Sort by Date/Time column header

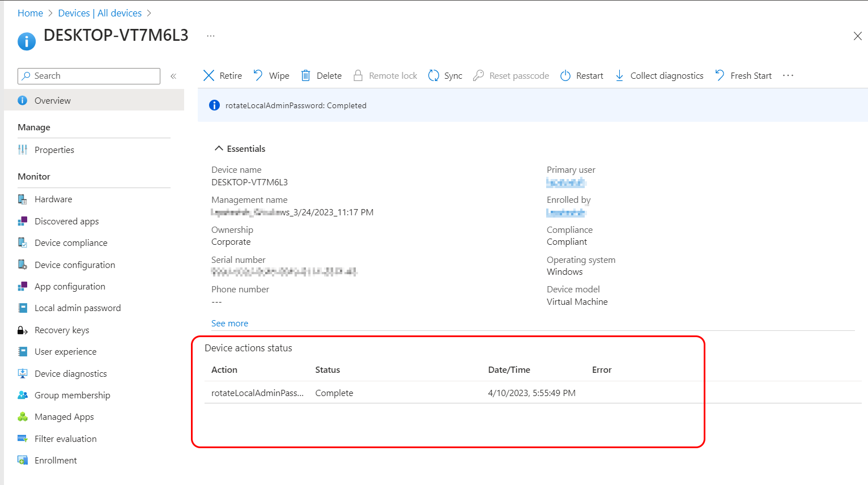[509, 369]
